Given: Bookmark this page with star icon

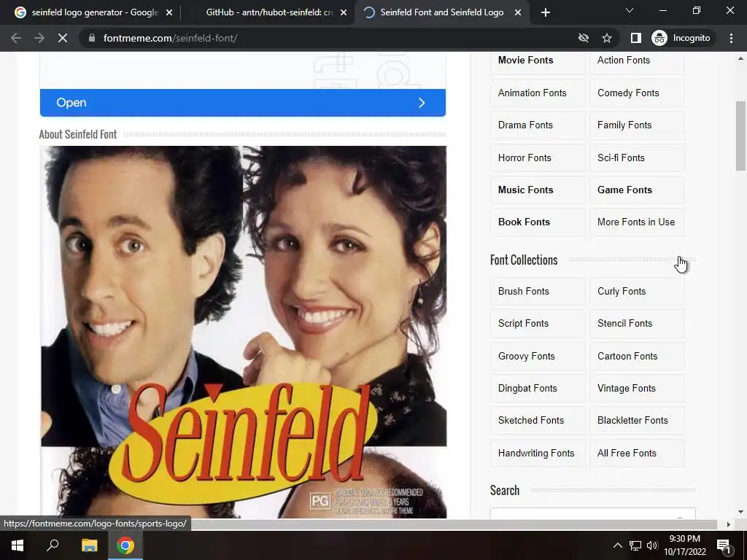Looking at the screenshot, I should 606,38.
